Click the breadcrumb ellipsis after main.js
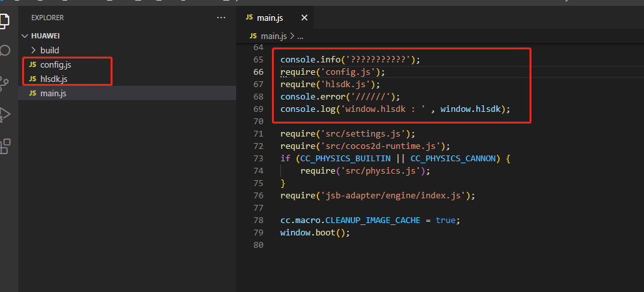This screenshot has width=644, height=292. coord(300,36)
